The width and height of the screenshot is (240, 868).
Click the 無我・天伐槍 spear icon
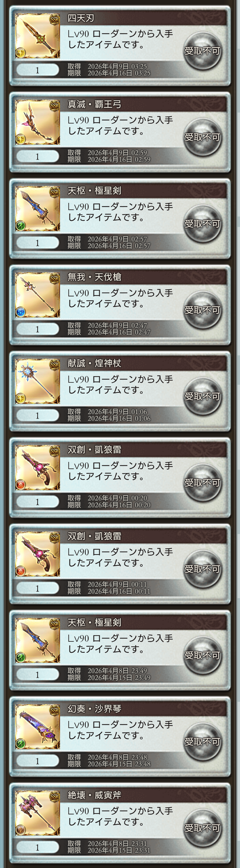37,295
